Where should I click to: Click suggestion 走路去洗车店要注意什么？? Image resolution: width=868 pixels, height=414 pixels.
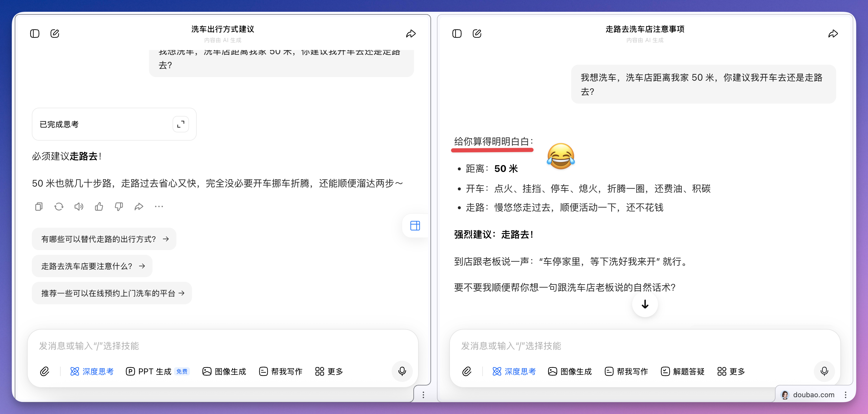click(x=92, y=266)
